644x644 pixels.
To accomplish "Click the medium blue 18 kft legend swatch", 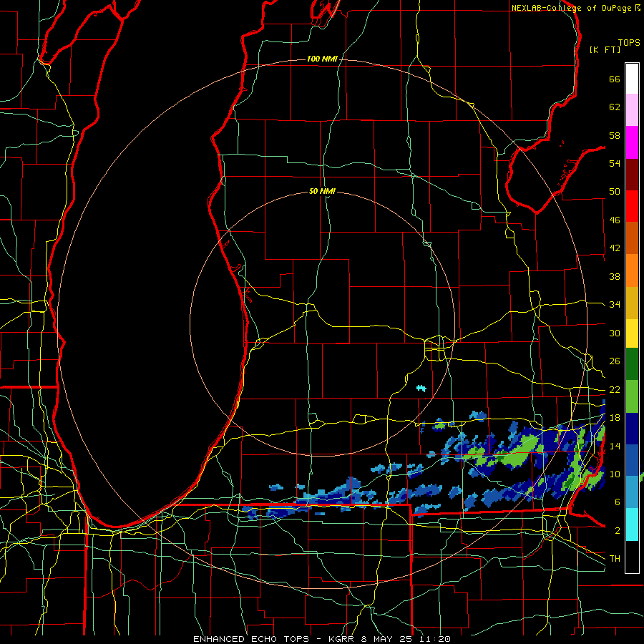I will pos(632,460).
